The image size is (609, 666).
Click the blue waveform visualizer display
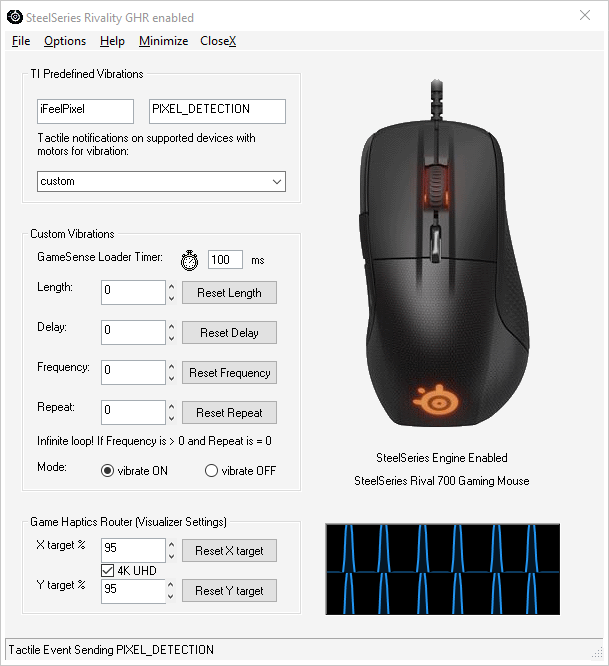tap(443, 569)
